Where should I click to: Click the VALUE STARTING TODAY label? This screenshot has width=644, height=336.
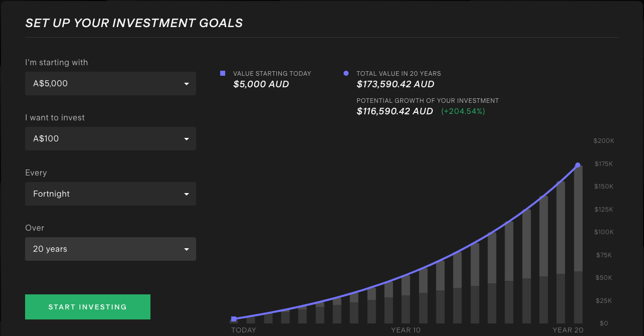[x=272, y=73]
